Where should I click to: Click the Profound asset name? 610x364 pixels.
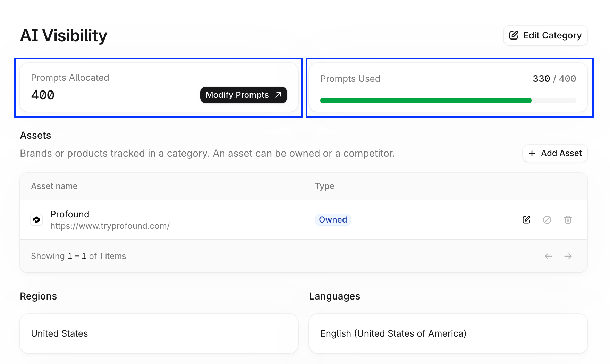coord(70,214)
